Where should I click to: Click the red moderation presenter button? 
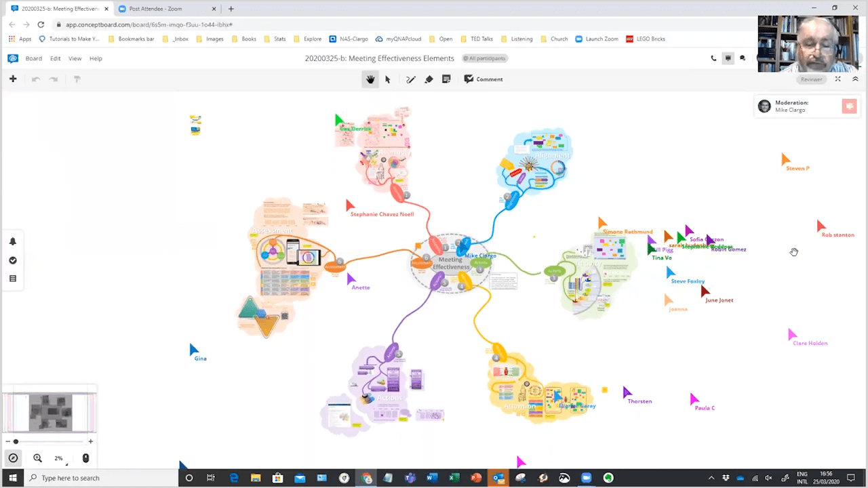[849, 106]
